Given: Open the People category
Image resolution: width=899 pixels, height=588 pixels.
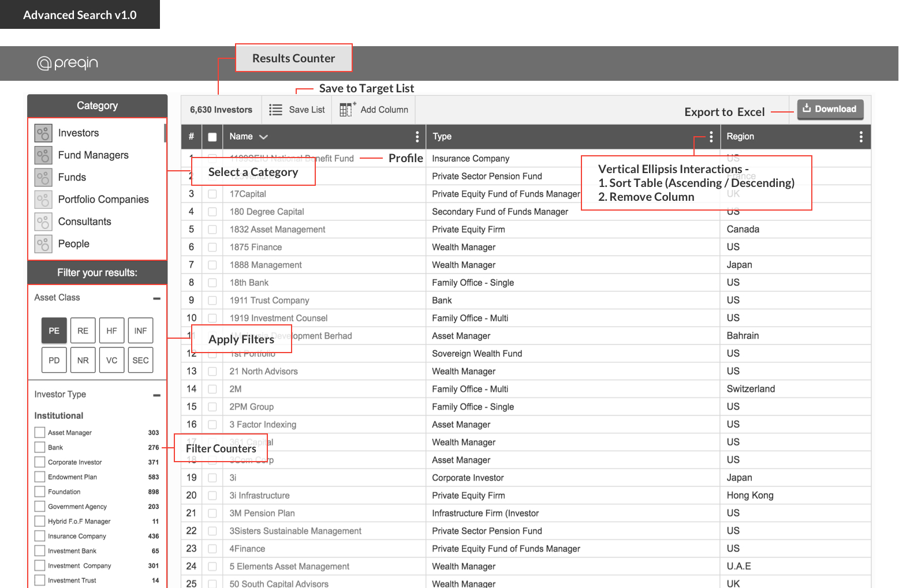Looking at the screenshot, I should (x=74, y=244).
